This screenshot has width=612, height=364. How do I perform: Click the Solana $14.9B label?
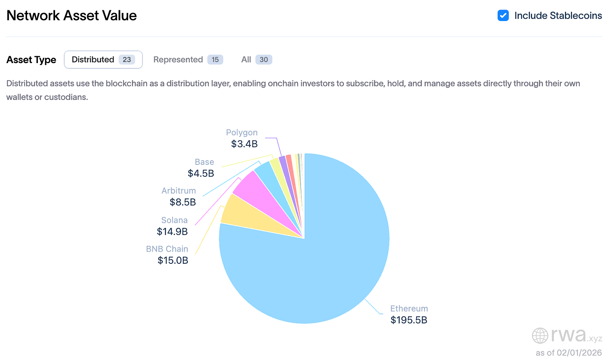[x=173, y=226]
